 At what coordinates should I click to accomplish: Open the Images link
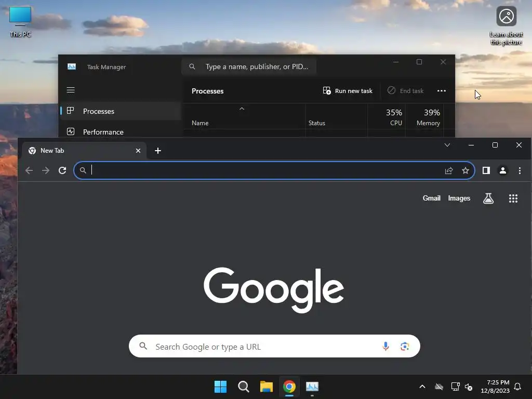459,198
